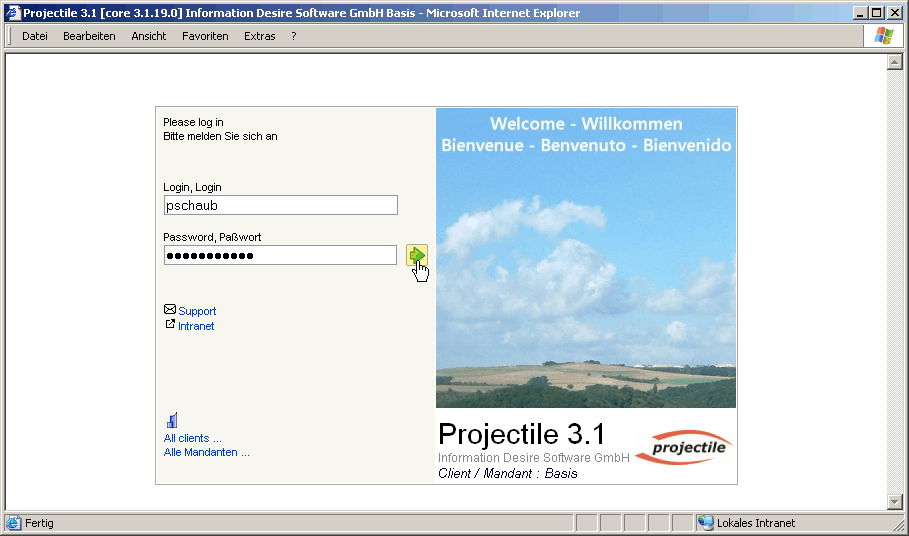Click the scrollbar down arrow
909x536 pixels.
[895, 502]
